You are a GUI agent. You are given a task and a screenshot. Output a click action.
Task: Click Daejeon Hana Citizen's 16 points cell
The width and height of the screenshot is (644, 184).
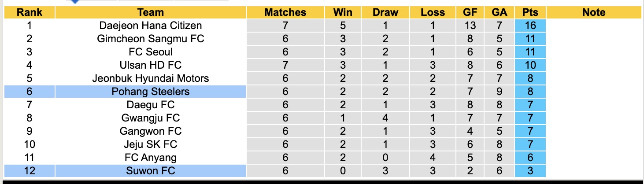click(x=530, y=26)
